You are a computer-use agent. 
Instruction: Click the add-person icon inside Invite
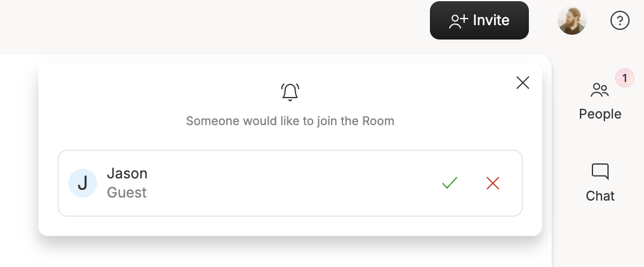458,21
